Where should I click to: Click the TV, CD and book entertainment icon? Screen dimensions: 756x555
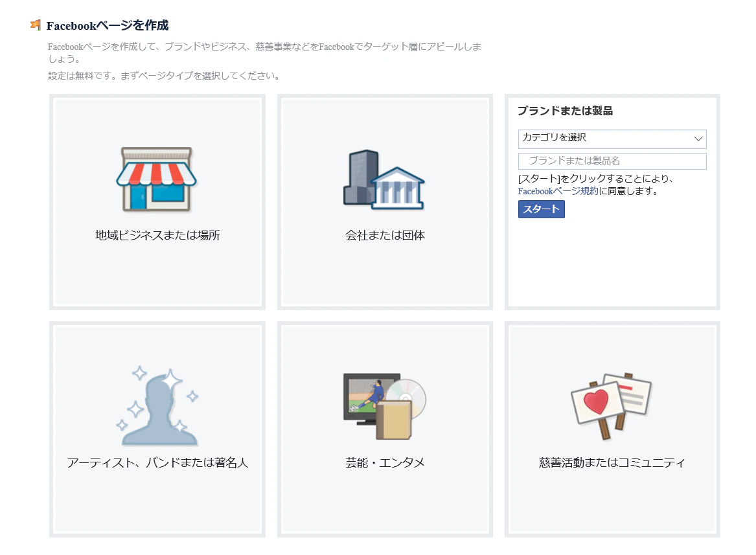click(x=385, y=407)
